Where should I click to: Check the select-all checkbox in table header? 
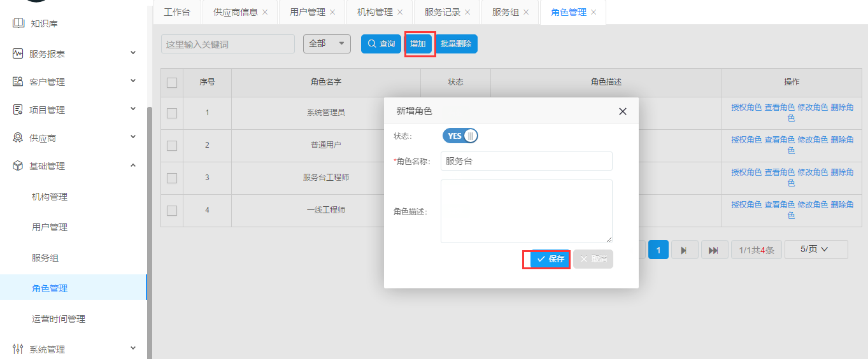tap(172, 82)
